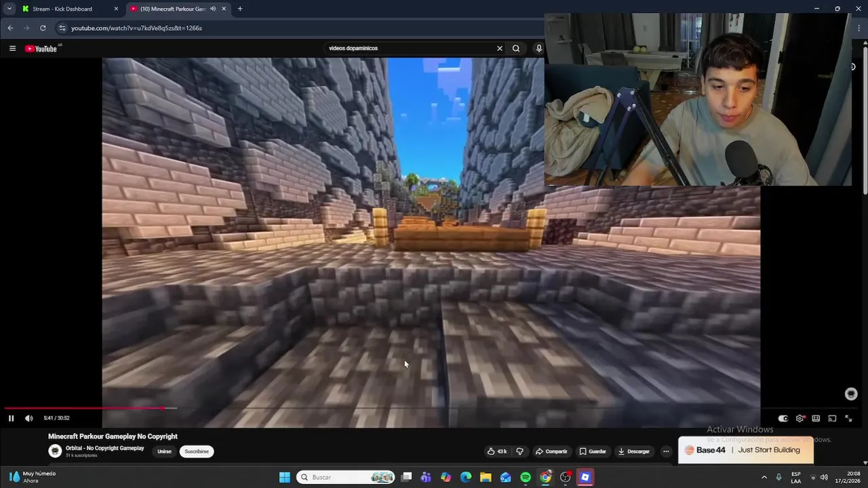Run search with the magnifier button
This screenshot has width=868, height=488.
[516, 48]
